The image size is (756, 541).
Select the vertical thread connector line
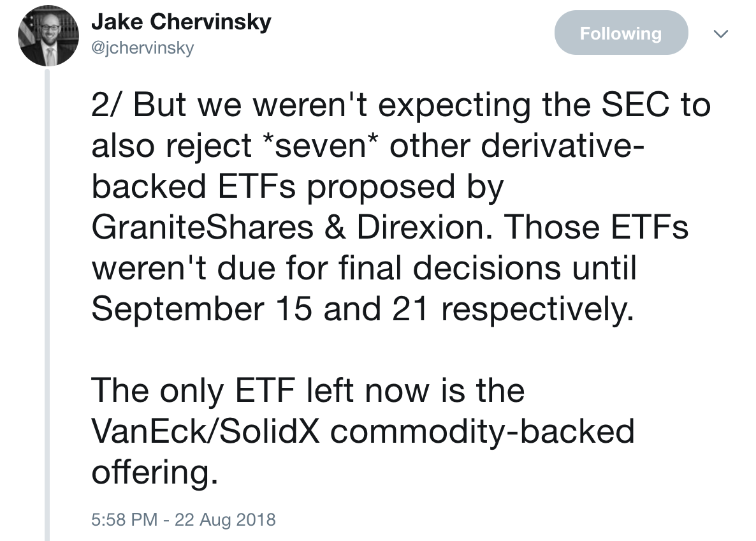(47, 304)
